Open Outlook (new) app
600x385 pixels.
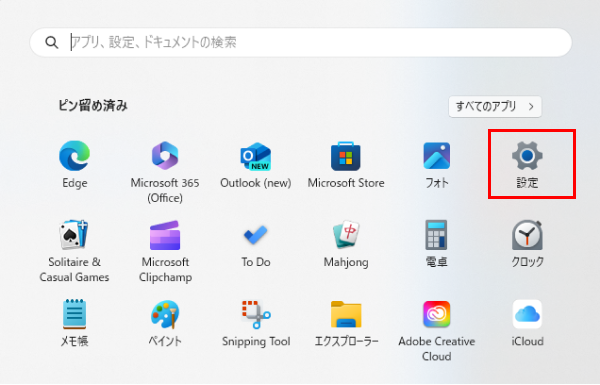click(256, 165)
